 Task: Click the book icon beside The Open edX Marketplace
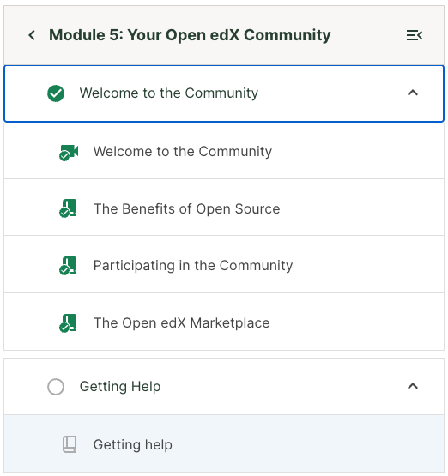[68, 323]
